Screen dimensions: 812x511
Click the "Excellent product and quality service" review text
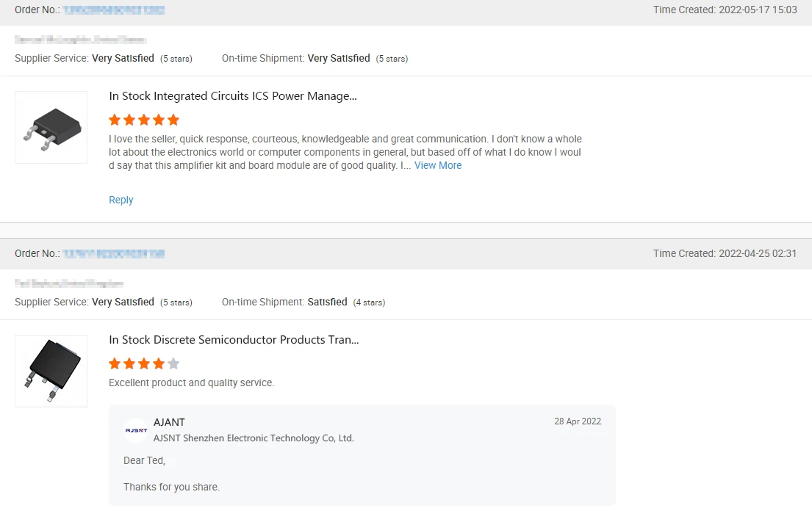[x=191, y=383]
